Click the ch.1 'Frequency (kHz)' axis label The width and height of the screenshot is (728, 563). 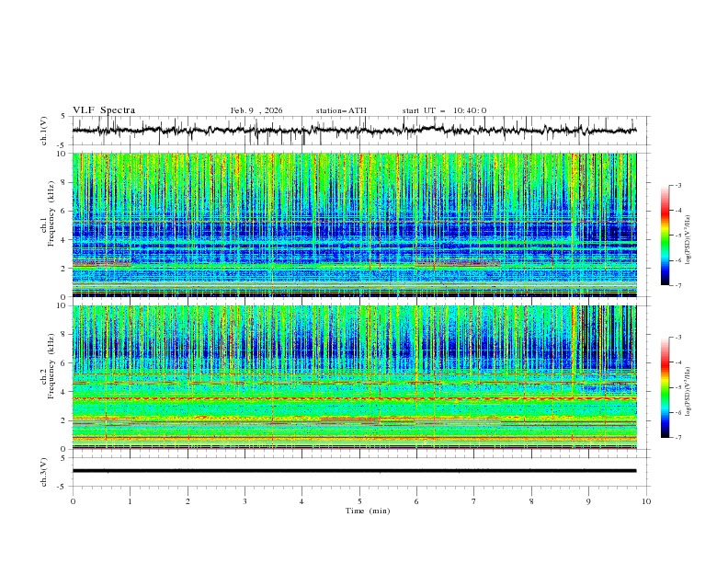pos(51,214)
